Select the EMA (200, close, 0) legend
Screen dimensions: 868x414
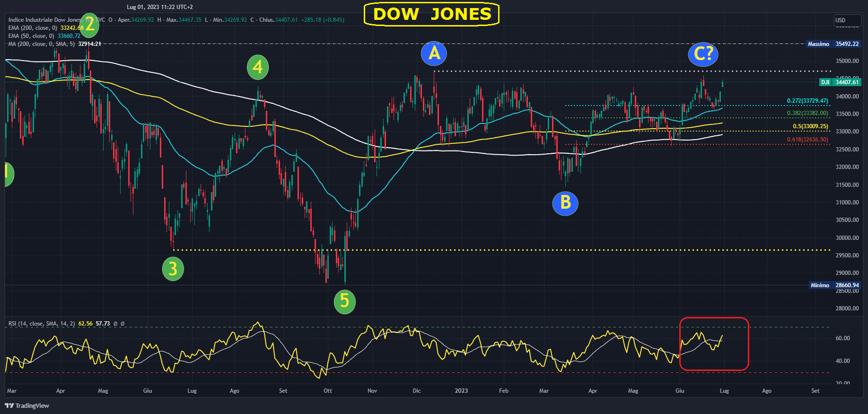click(x=33, y=28)
